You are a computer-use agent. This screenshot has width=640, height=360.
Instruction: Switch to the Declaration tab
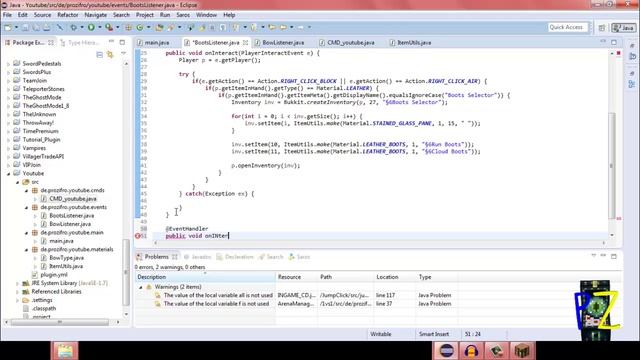pos(235,257)
